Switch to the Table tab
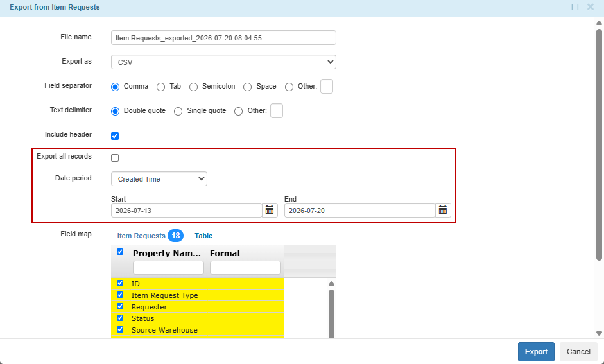This screenshot has width=604, height=364. [203, 236]
